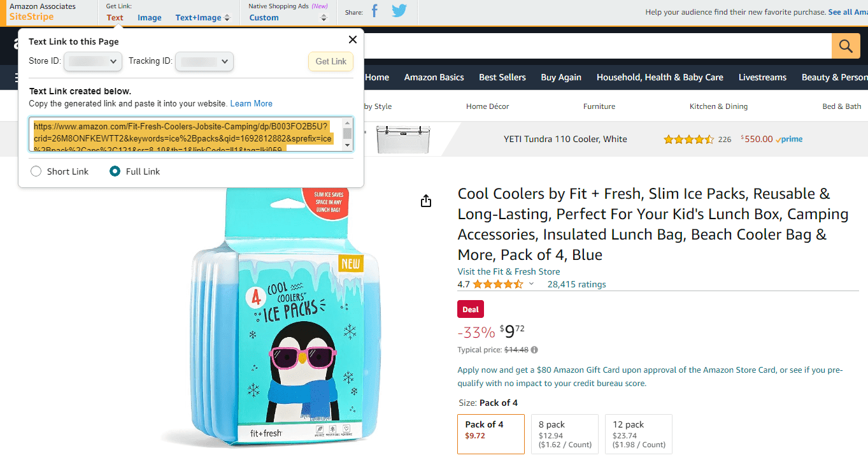Viewport: 868px width, 467px height.
Task: Visit the Fit & Fresh Store link
Action: (508, 271)
